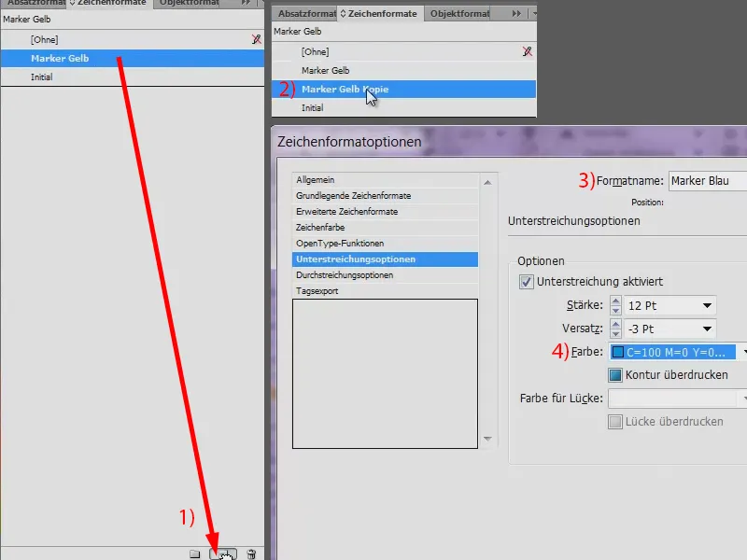Open Erweiterte Zeichenformate section

click(385, 212)
